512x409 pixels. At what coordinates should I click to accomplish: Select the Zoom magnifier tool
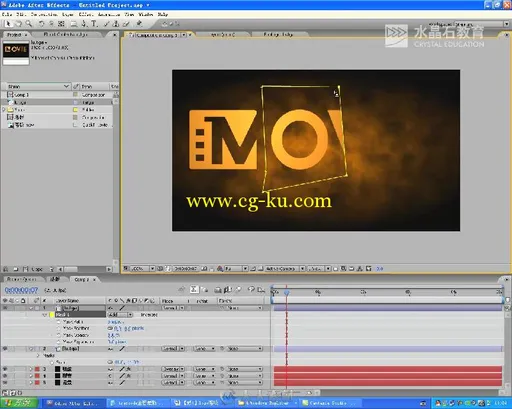pyautogui.click(x=29, y=24)
